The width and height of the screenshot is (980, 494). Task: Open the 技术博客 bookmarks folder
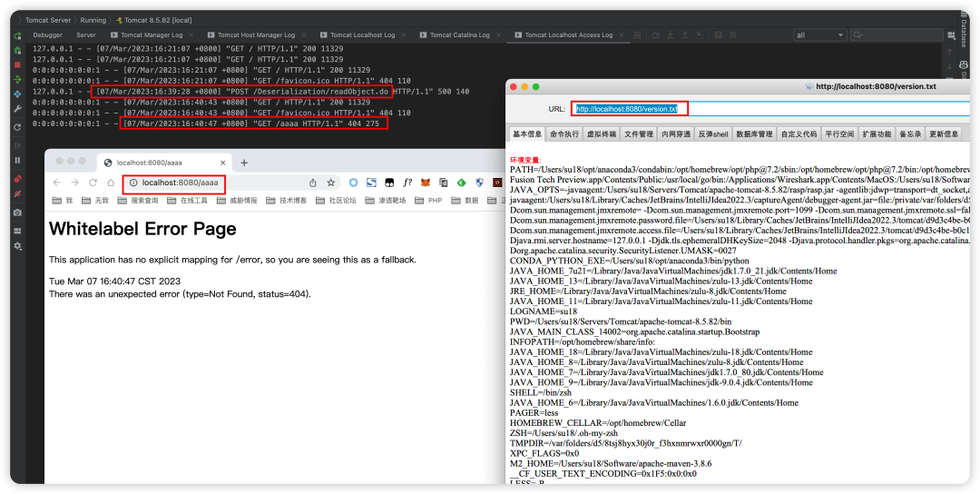click(286, 201)
